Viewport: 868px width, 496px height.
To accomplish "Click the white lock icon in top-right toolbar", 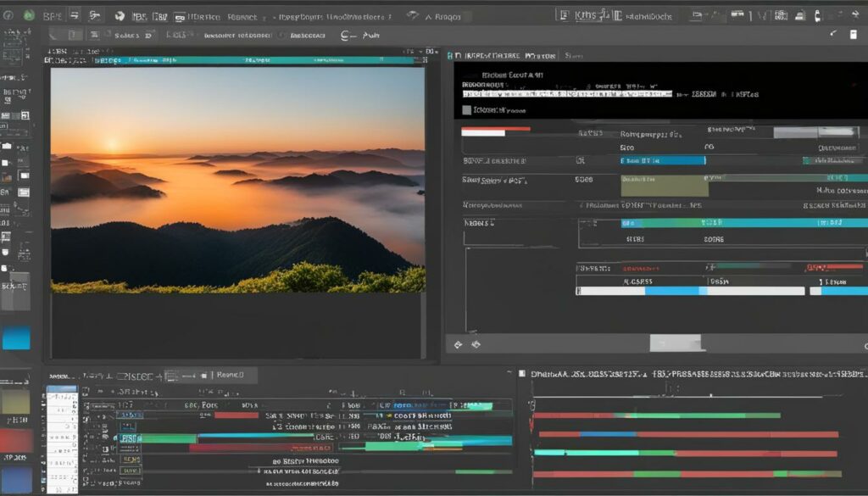I will coord(817,15).
